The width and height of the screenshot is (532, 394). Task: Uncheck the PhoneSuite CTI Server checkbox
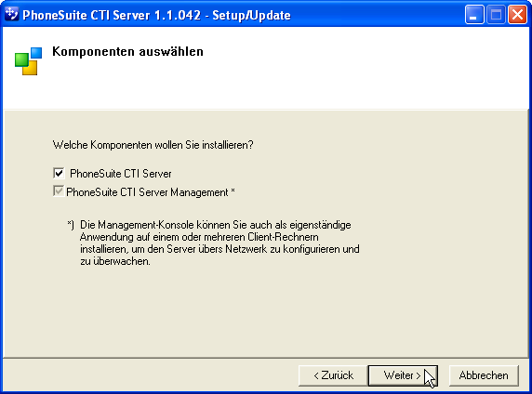pyautogui.click(x=59, y=173)
